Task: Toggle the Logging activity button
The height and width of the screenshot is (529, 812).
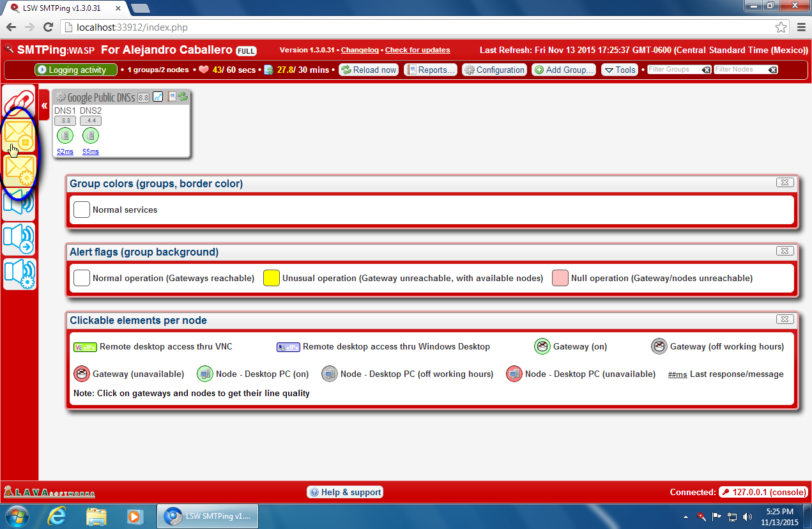Action: click(x=76, y=70)
